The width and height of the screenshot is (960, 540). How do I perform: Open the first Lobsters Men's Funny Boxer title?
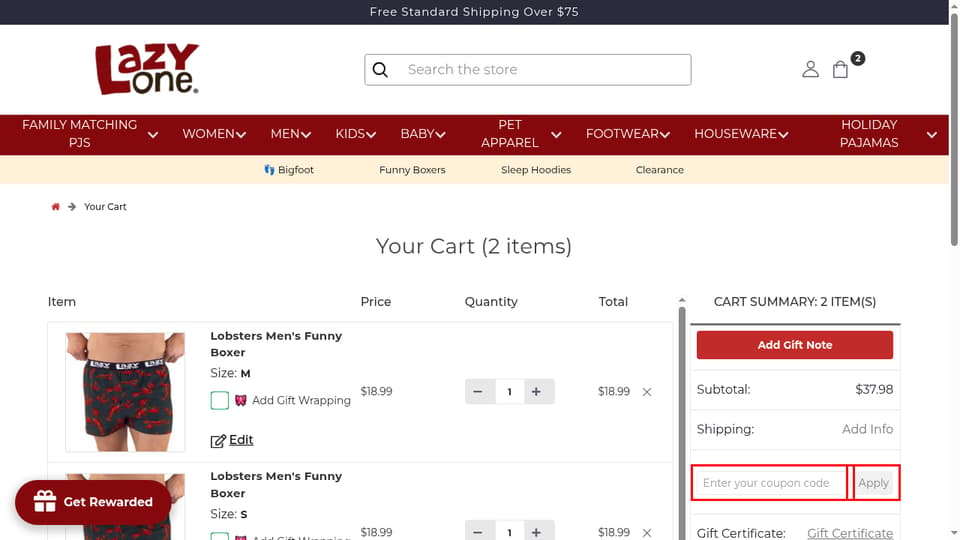click(x=276, y=344)
